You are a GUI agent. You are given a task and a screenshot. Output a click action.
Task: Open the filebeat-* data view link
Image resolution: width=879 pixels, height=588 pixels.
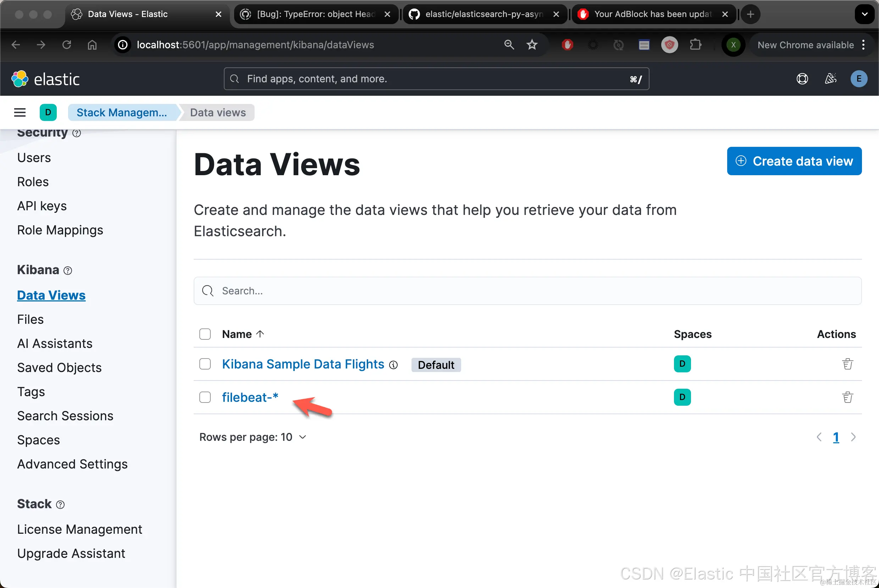(250, 397)
